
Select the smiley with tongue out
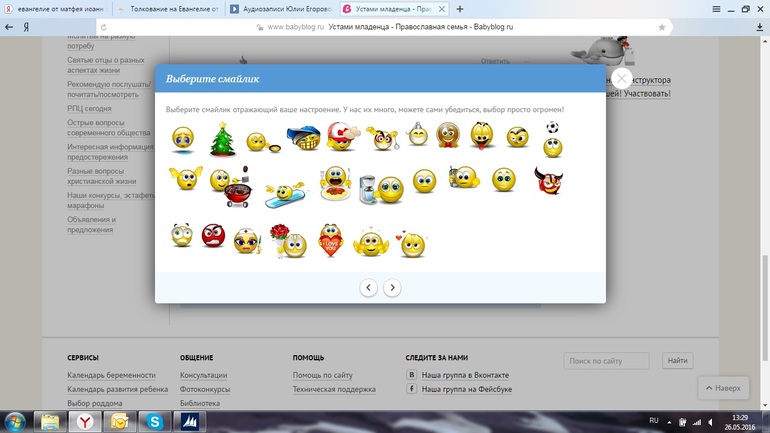coord(483,136)
